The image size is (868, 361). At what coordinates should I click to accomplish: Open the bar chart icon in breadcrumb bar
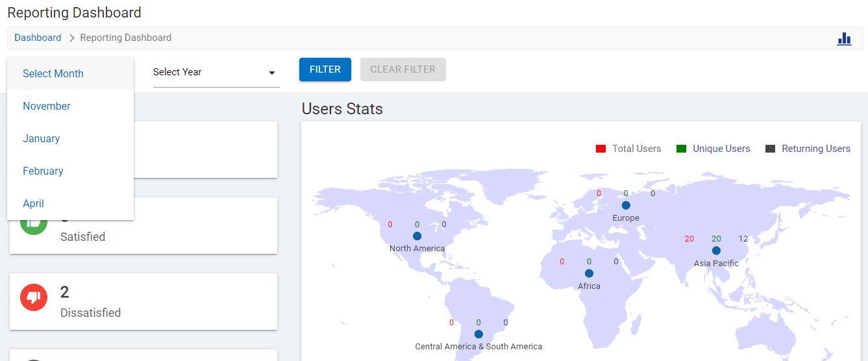coord(844,38)
